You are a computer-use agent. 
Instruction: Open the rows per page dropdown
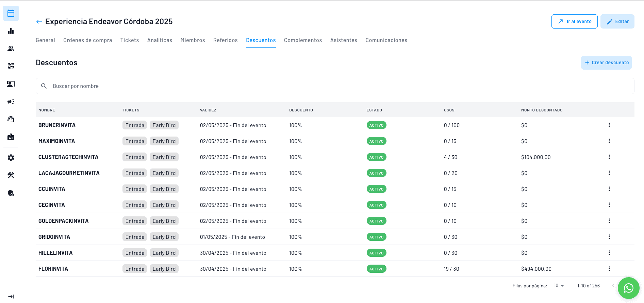[559, 286]
